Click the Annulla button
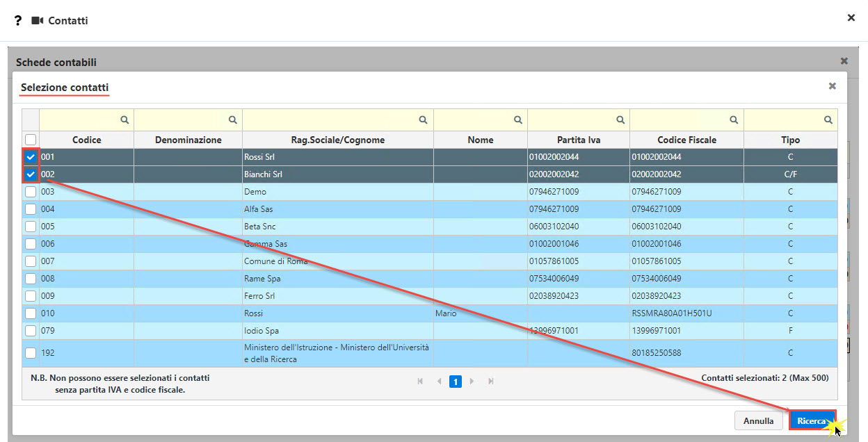This screenshot has width=868, height=442. coord(758,420)
